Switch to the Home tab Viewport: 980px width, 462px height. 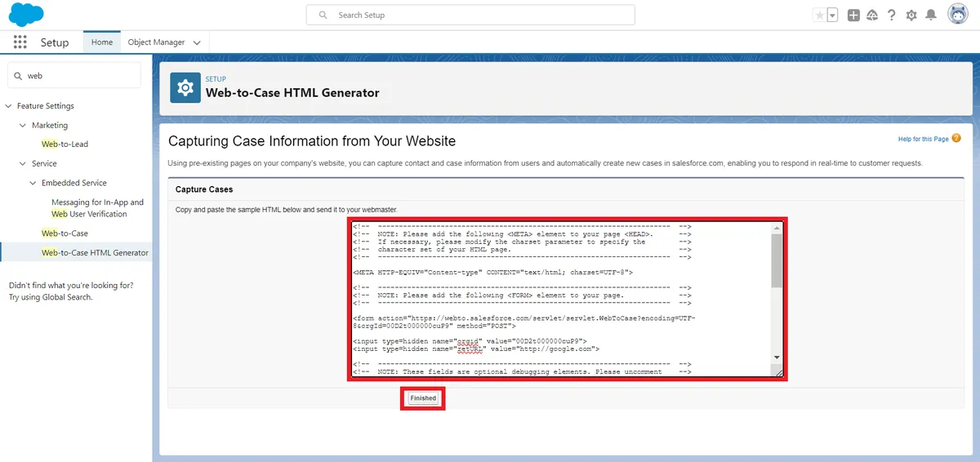coord(102,42)
